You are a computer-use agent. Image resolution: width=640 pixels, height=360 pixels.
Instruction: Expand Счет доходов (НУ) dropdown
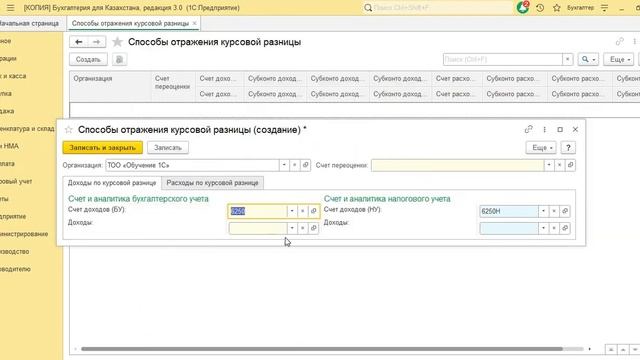pos(543,211)
